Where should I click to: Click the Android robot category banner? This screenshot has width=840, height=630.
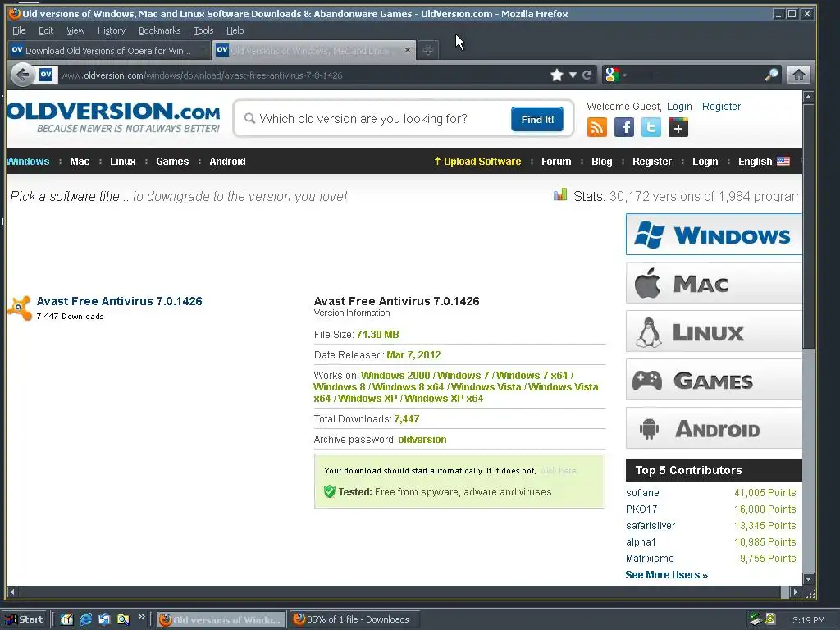(x=714, y=428)
